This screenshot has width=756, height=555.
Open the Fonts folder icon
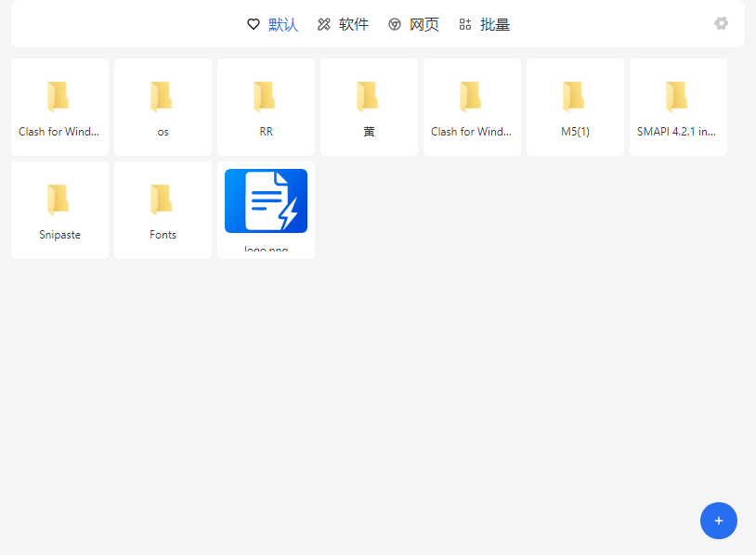coord(161,200)
